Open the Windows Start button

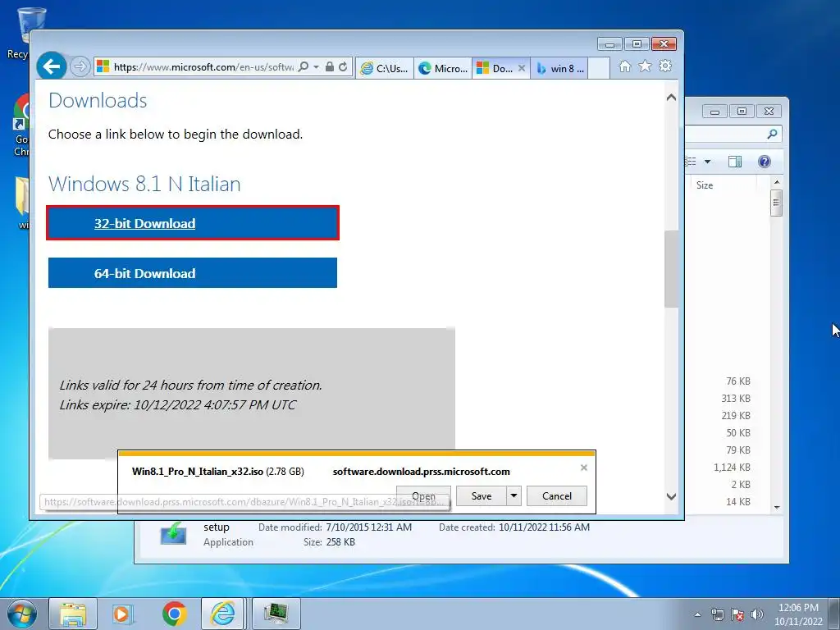(22, 614)
